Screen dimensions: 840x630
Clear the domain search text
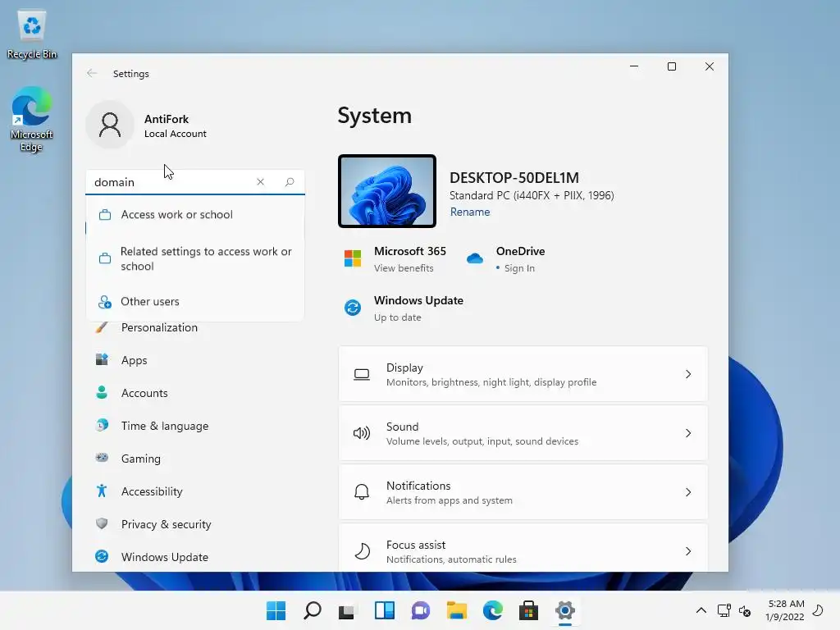[260, 182]
